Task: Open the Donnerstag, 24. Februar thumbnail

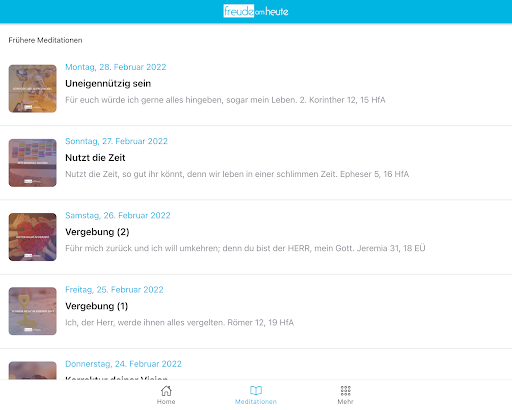Action: coord(32,370)
